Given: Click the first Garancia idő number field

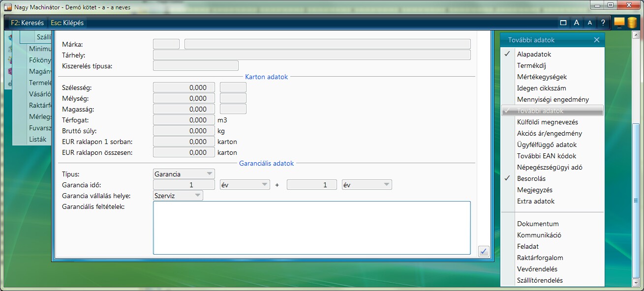Looking at the screenshot, I should (184, 185).
